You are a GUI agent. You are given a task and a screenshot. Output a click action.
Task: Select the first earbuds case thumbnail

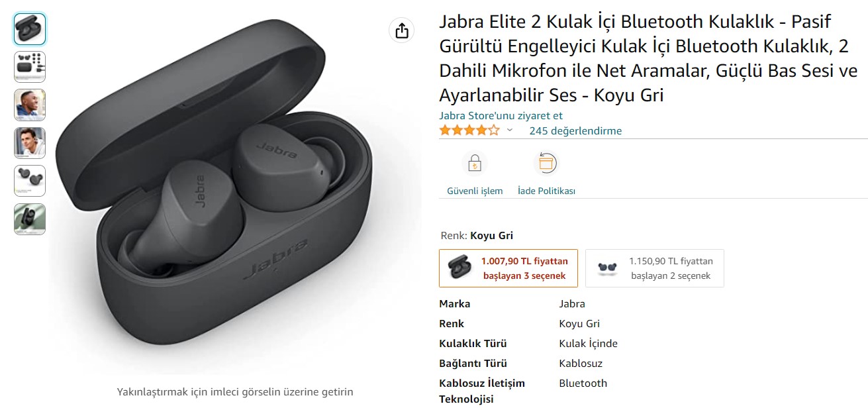click(30, 29)
